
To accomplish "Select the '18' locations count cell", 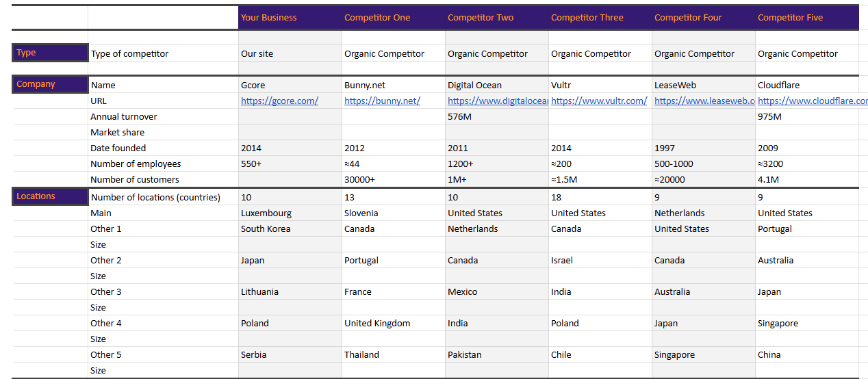I will (x=600, y=198).
